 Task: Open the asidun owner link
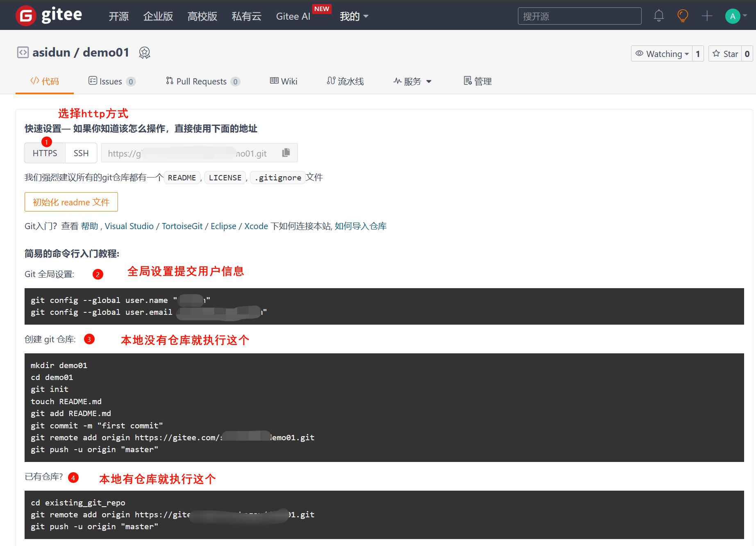(52, 52)
